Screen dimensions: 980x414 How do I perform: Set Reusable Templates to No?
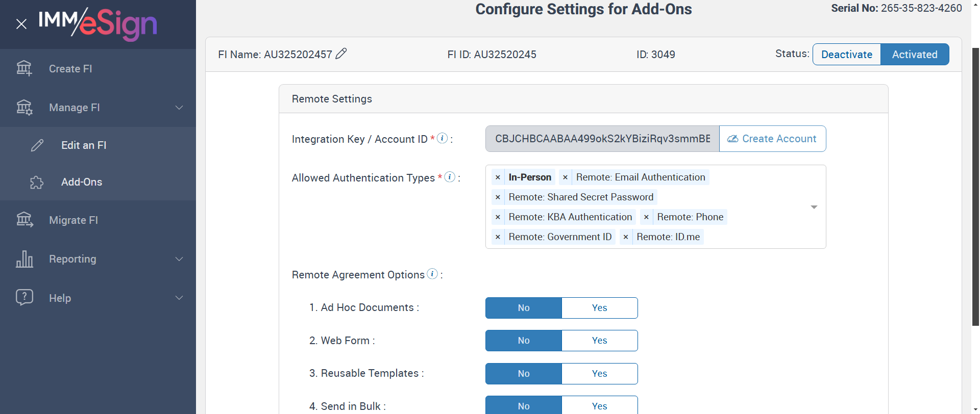coord(524,374)
